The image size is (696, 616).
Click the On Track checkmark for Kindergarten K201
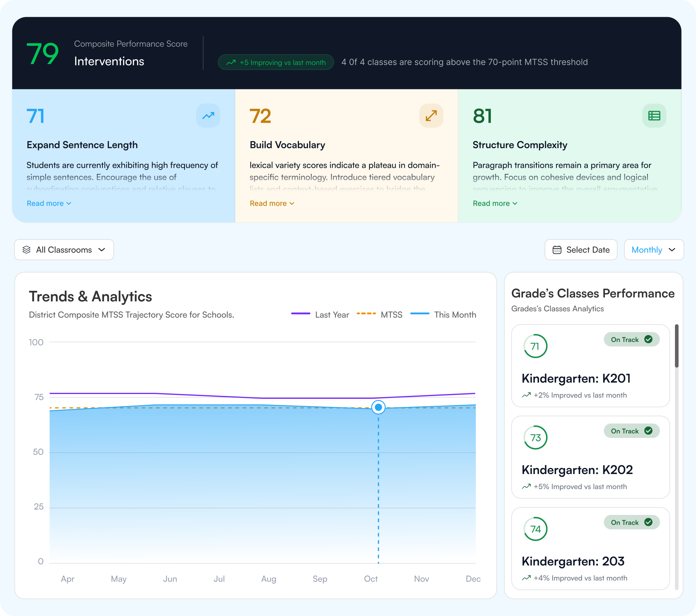click(x=648, y=340)
